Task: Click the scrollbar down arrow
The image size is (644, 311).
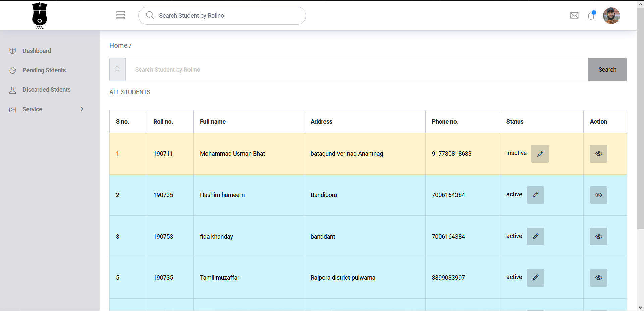Action: coord(640,307)
